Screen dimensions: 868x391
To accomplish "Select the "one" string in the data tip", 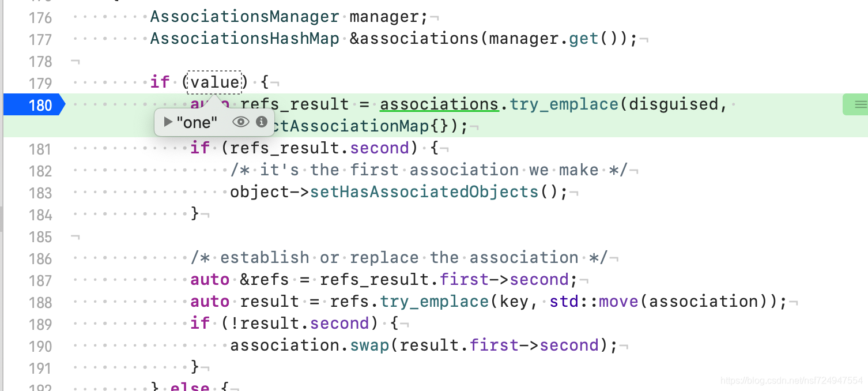I will [197, 122].
